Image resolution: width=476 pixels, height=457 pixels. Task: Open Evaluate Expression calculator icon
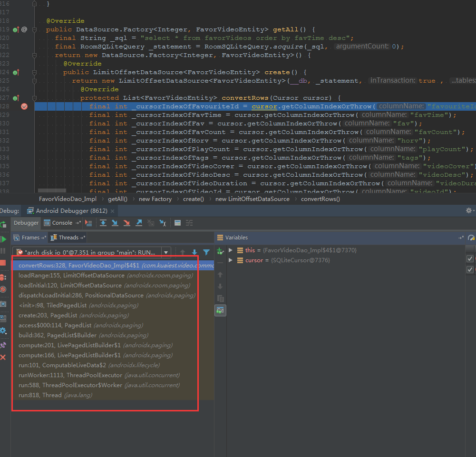[x=177, y=223]
